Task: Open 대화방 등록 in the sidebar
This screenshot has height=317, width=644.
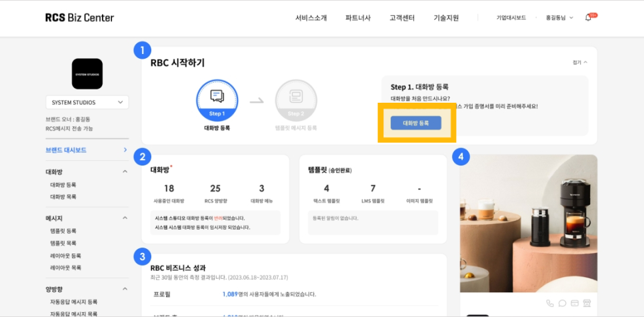Action: tap(63, 185)
